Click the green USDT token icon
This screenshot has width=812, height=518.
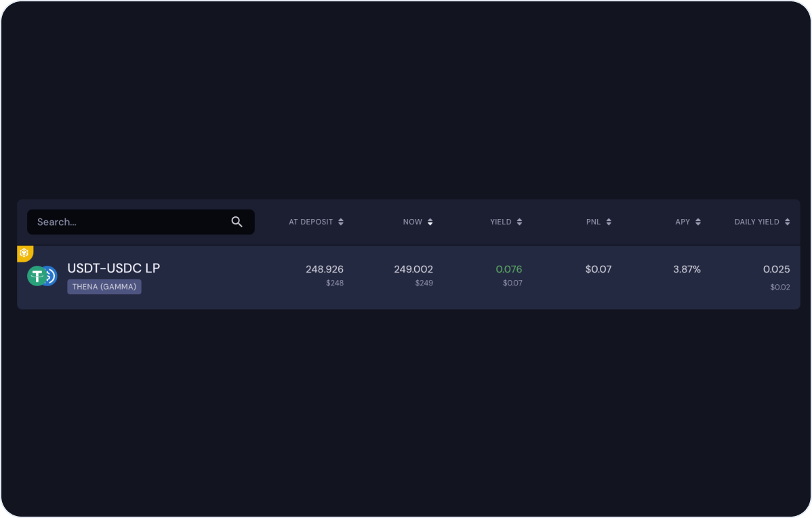[x=36, y=276]
